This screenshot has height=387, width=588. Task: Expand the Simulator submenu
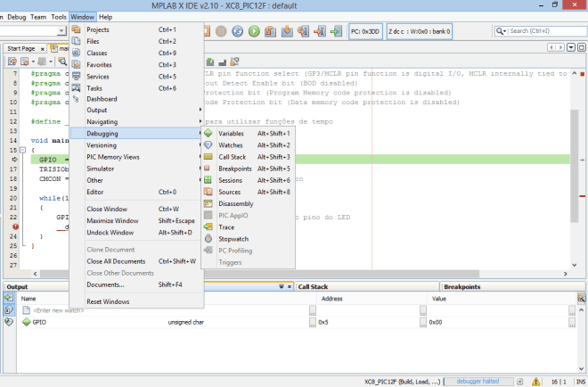click(x=136, y=169)
